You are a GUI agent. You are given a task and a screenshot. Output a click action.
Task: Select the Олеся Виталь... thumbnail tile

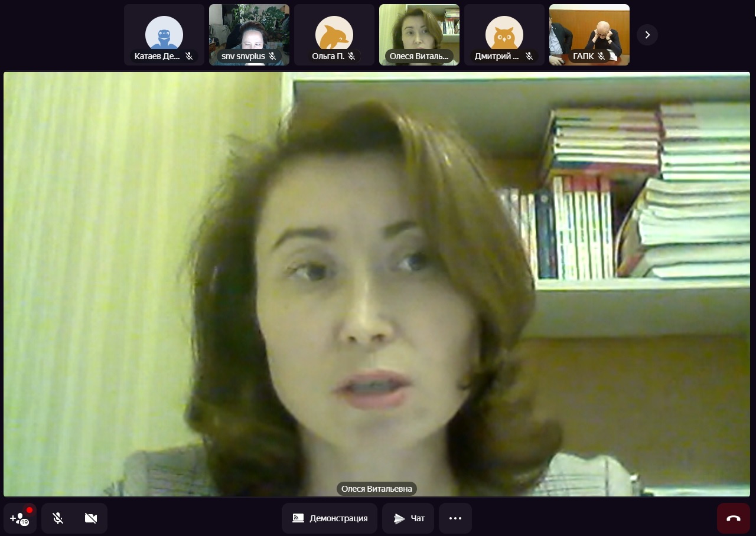pos(419,35)
